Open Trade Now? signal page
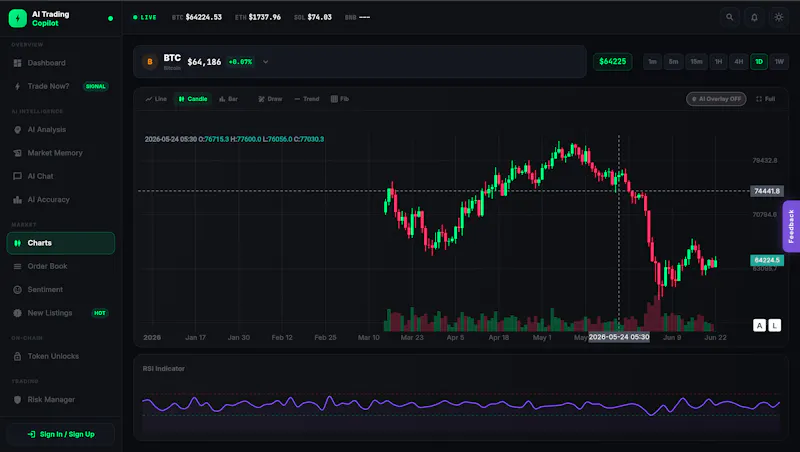800x452 pixels. pyautogui.click(x=61, y=86)
